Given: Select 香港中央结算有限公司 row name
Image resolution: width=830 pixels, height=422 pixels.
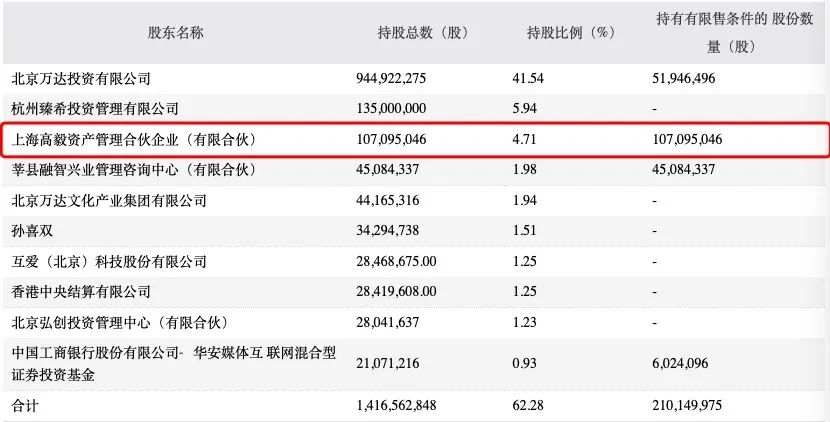Looking at the screenshot, I should pyautogui.click(x=81, y=291).
